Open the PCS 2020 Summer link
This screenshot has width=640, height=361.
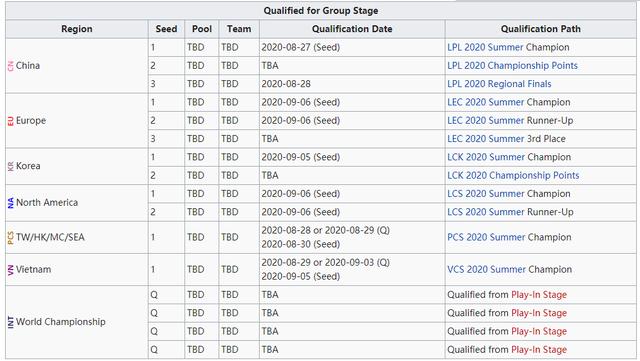486,237
